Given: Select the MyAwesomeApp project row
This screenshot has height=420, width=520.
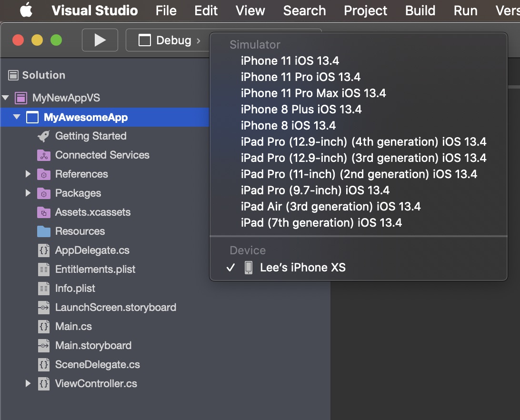Looking at the screenshot, I should point(105,117).
